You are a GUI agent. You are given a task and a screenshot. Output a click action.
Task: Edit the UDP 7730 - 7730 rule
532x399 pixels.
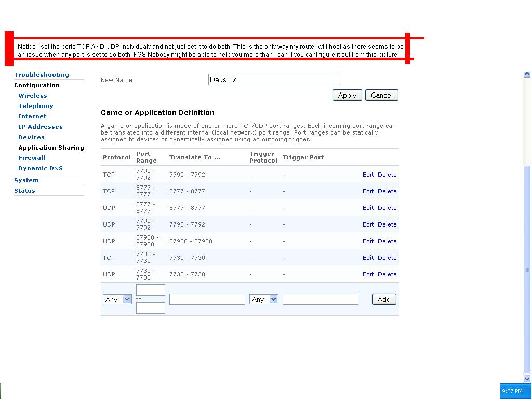tap(368, 274)
